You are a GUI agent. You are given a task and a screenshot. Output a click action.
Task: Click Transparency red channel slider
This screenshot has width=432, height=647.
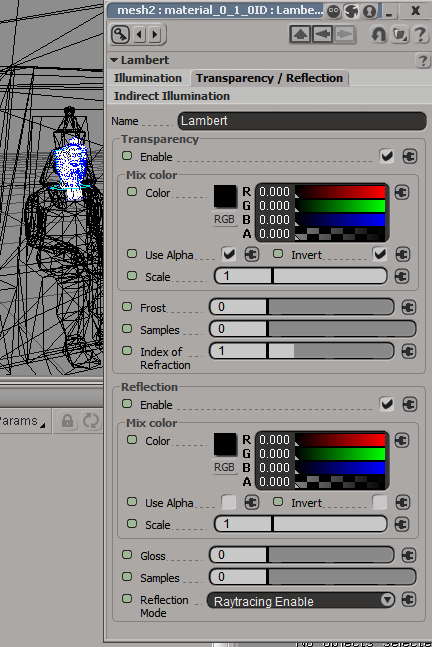point(341,192)
